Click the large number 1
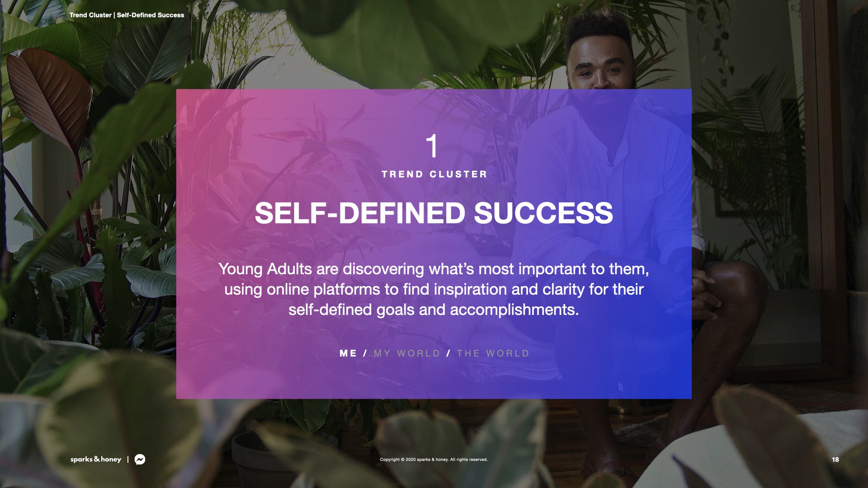This screenshot has width=868, height=488. 432,146
